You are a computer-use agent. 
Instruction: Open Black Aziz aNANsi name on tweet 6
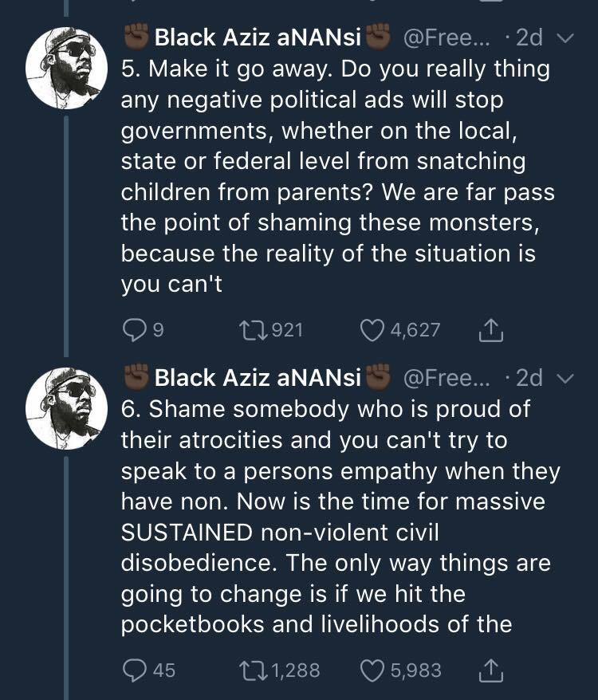[x=258, y=377]
